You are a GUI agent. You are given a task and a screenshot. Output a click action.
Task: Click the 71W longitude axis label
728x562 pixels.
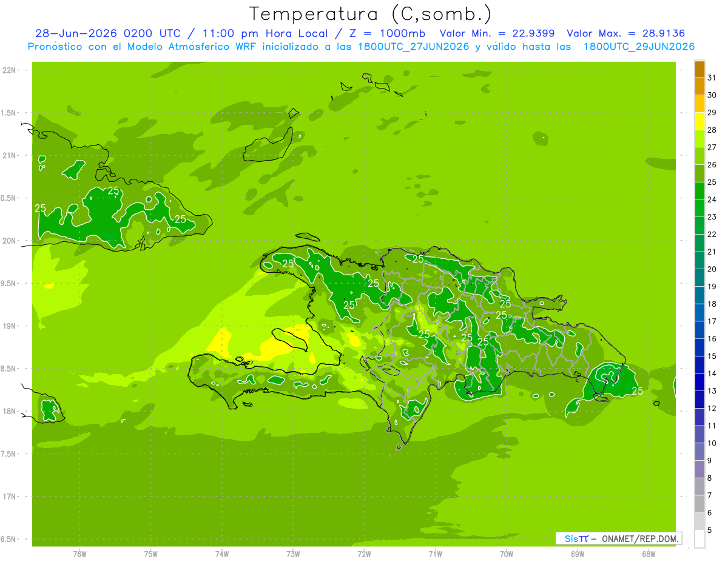(x=435, y=554)
